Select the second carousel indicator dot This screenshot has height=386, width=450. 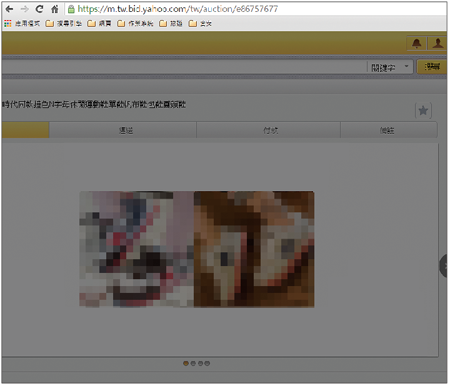click(x=193, y=363)
